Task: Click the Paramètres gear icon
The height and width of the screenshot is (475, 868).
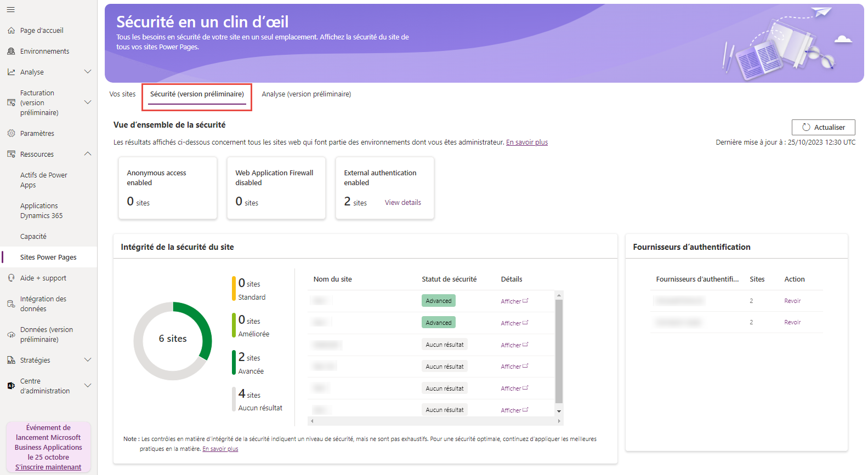Action: click(x=11, y=133)
